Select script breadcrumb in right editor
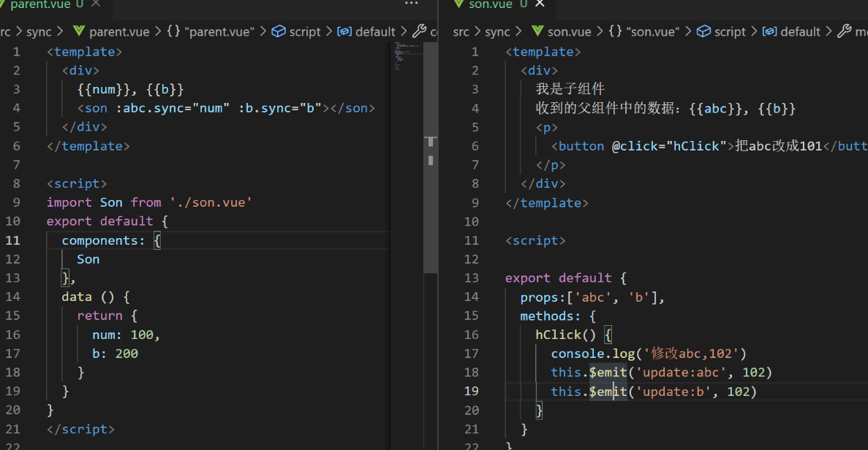The width and height of the screenshot is (868, 450). (x=730, y=32)
